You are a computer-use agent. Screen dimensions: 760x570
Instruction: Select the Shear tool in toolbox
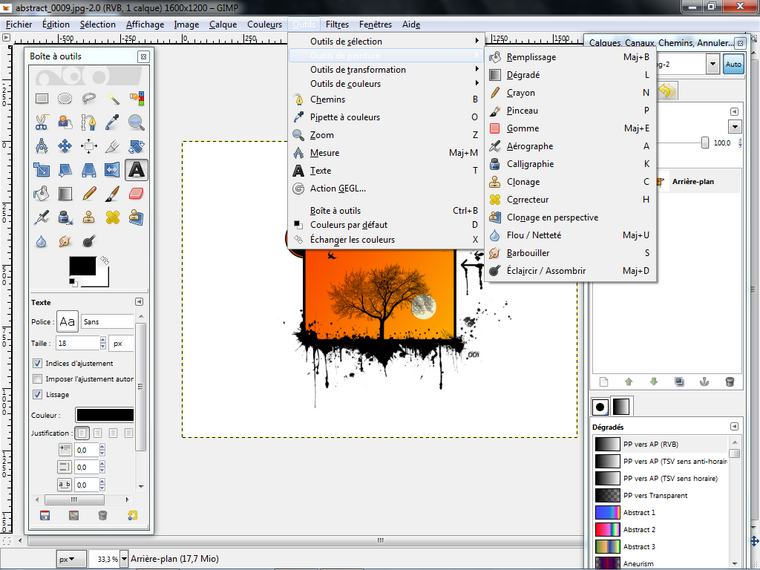point(65,170)
